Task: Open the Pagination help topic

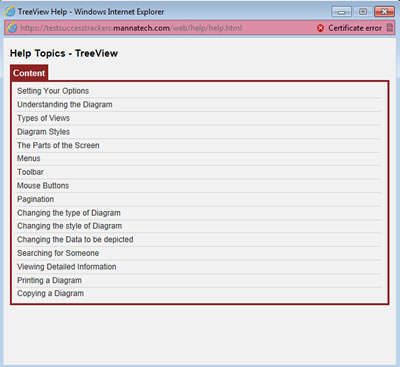Action: 35,199
